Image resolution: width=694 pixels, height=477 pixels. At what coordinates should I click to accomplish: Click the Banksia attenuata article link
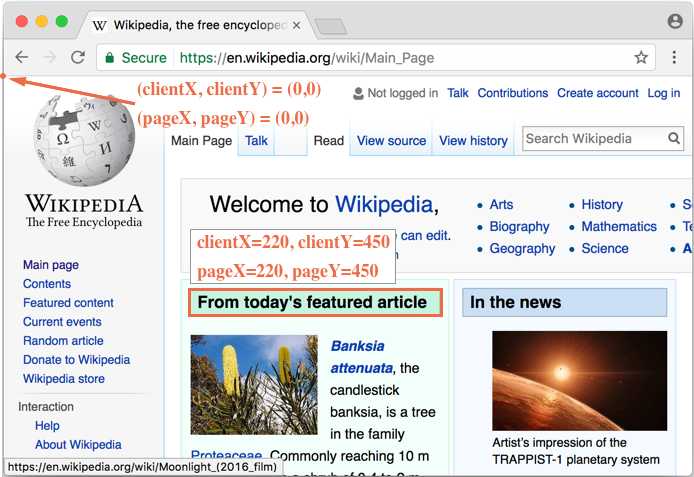[362, 357]
